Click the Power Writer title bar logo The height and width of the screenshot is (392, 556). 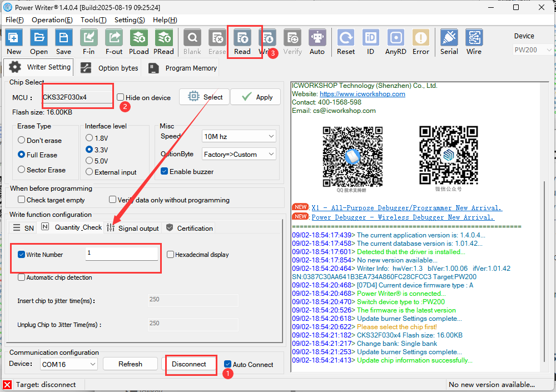[x=7, y=7]
